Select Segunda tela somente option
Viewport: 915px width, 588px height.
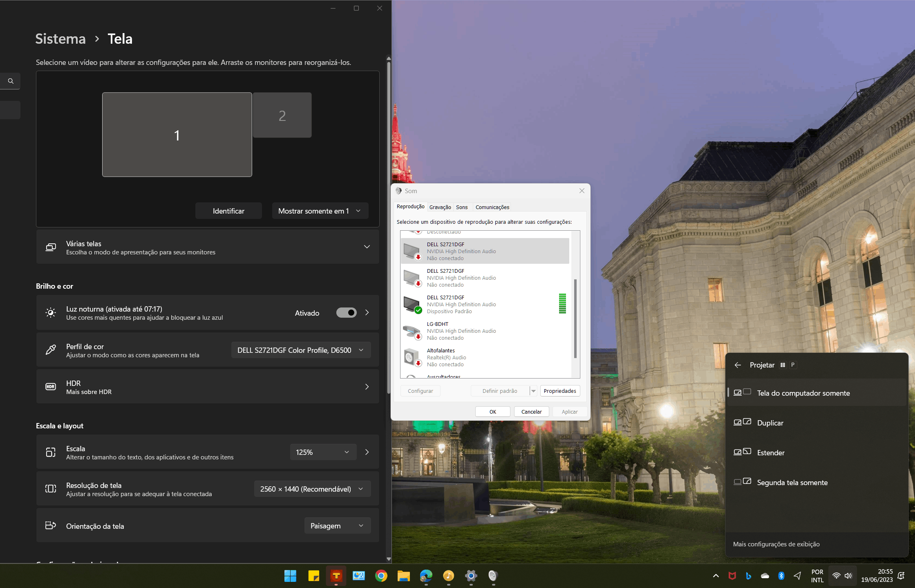792,483
